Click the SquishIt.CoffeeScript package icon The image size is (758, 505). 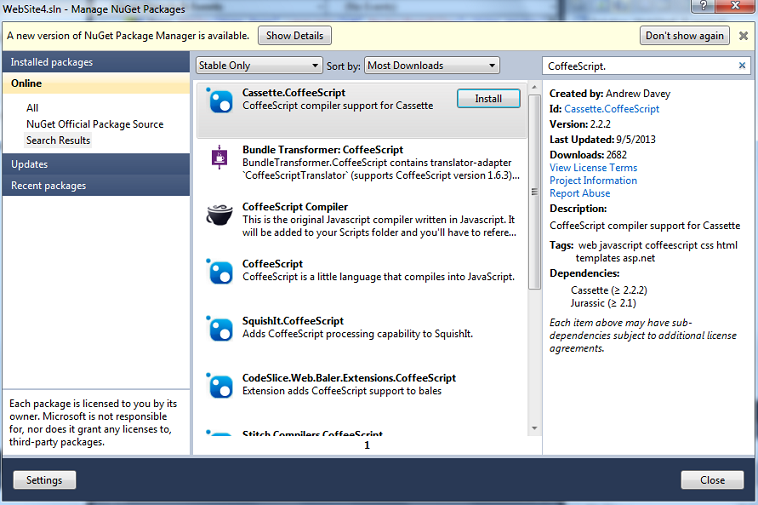click(220, 329)
